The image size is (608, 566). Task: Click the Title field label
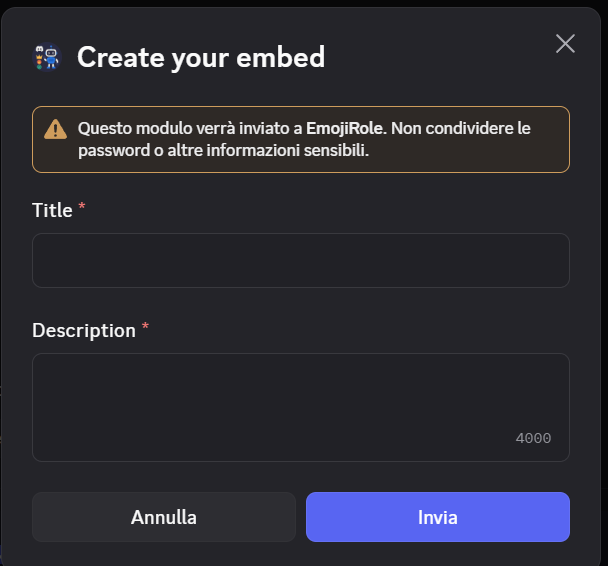(52, 210)
